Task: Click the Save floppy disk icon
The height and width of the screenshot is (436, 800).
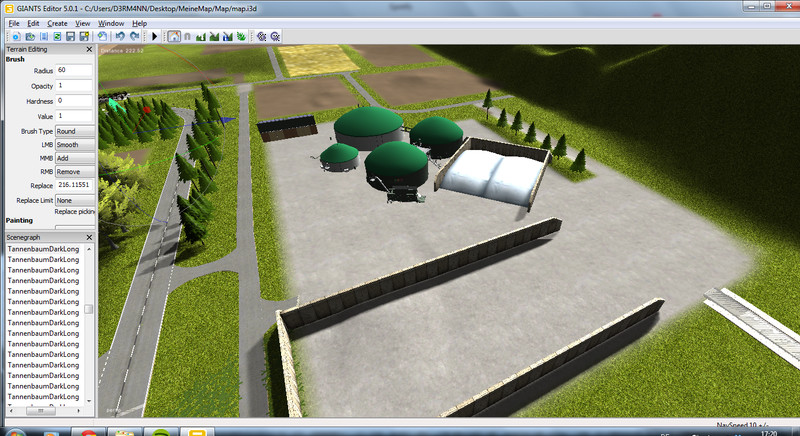Action: (x=70, y=36)
